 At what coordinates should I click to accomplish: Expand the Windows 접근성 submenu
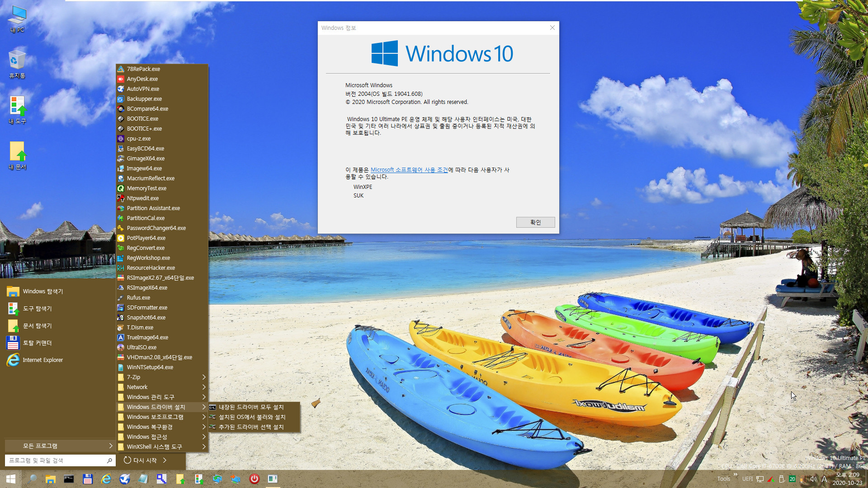[x=162, y=437]
